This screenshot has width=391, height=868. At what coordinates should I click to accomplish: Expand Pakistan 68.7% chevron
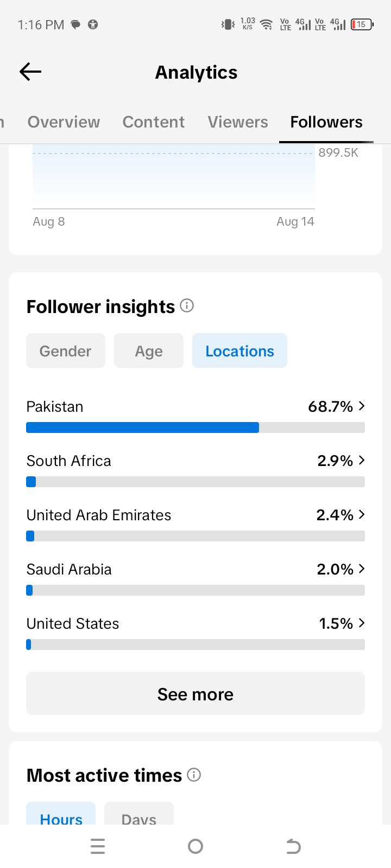pyautogui.click(x=362, y=406)
